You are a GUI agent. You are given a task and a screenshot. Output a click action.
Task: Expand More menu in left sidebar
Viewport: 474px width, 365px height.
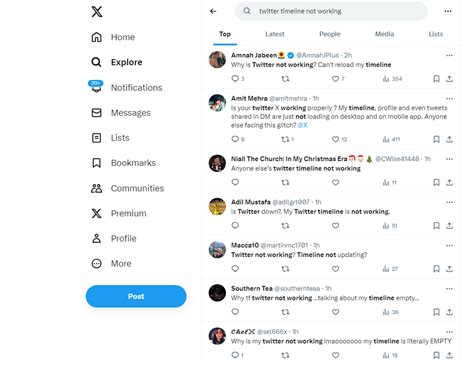tap(112, 264)
